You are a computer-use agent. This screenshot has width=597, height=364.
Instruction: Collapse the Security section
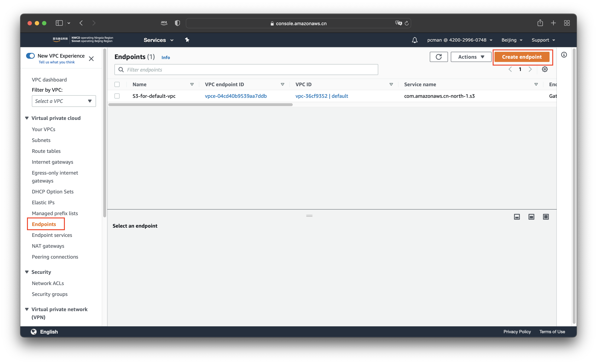(x=27, y=272)
